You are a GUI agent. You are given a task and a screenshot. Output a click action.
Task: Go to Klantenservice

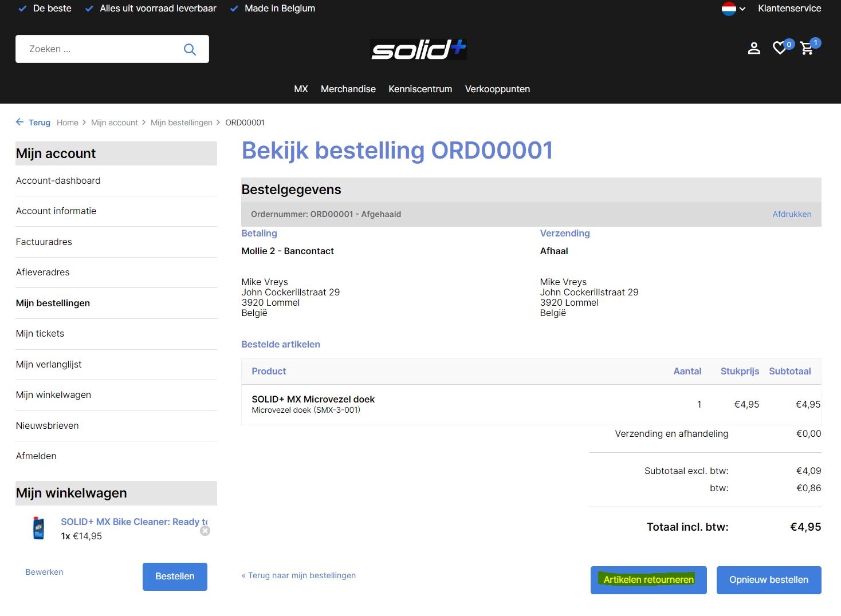click(789, 9)
